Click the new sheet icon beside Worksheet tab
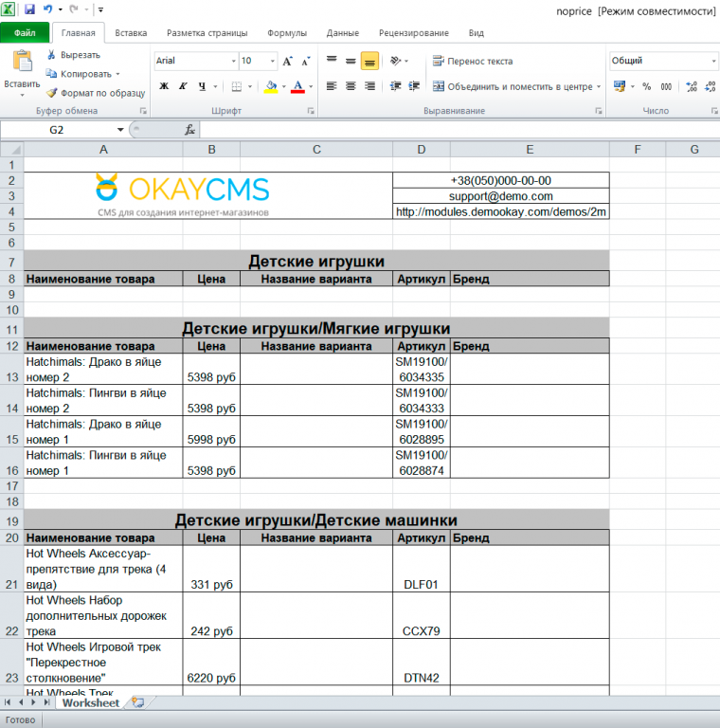This screenshot has width=720, height=728. [138, 702]
